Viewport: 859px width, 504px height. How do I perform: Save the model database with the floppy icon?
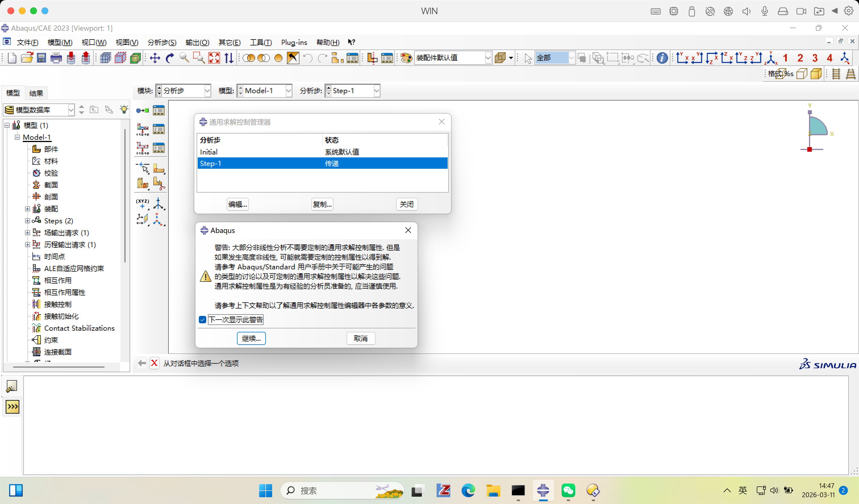tap(41, 58)
